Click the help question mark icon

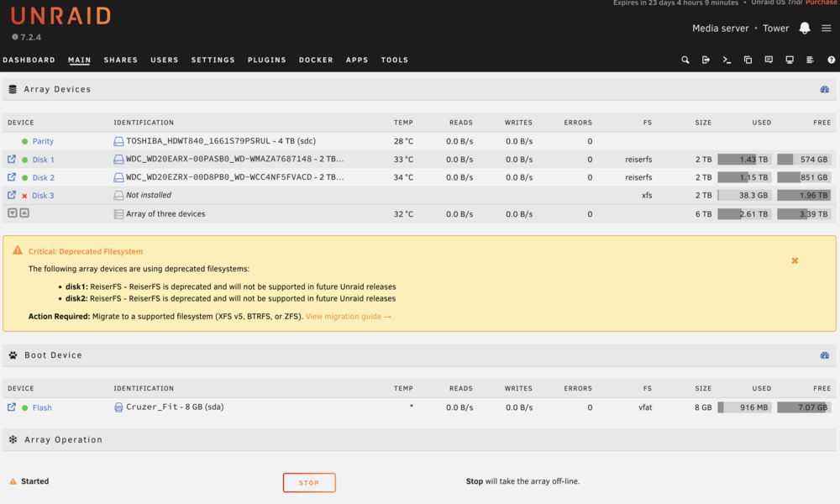831,60
